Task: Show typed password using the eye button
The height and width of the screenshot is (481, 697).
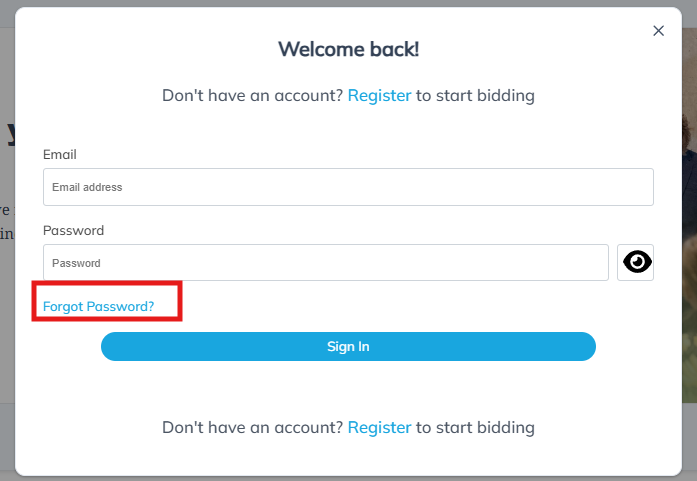Action: 635,262
